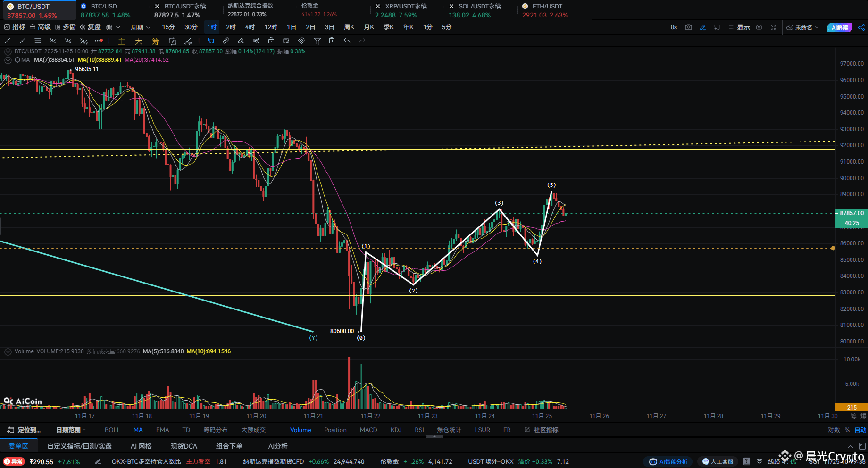This screenshot has height=468, width=868.
Task: Open the 现货DCA tab
Action: (x=184, y=446)
